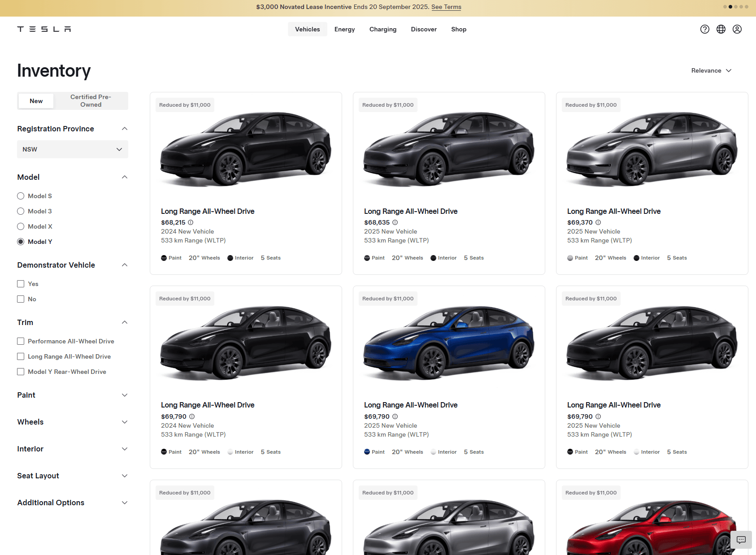Click blue Model Y car image
This screenshot has height=555, width=756.
coord(449,343)
